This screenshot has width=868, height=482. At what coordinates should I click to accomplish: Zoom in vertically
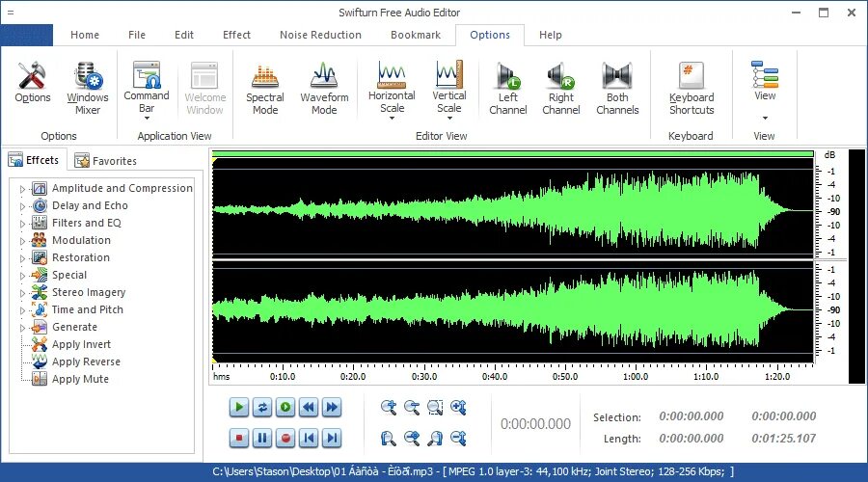point(458,408)
